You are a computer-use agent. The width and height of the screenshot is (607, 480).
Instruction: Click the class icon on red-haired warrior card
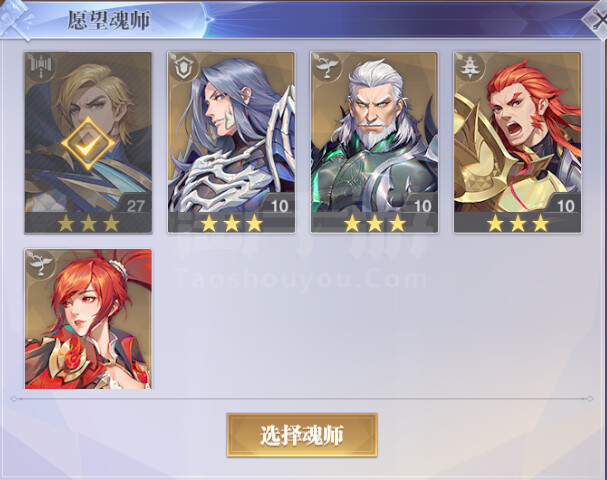point(469,67)
